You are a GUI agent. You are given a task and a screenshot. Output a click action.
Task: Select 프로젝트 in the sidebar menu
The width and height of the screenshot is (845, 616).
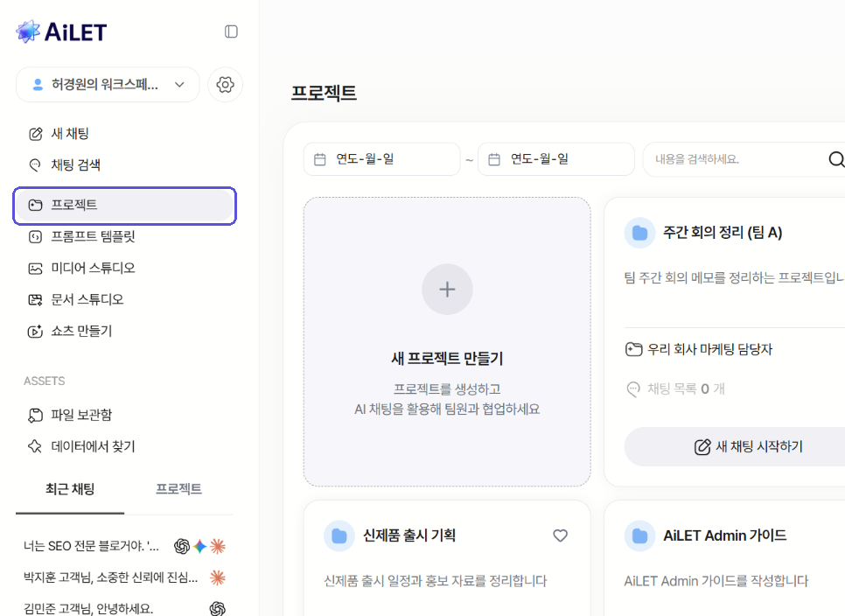(124, 206)
